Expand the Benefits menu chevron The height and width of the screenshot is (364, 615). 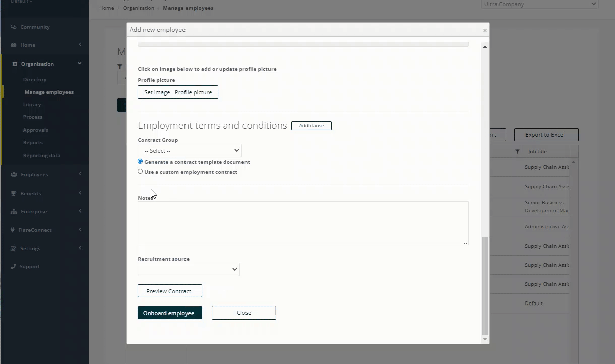(x=80, y=193)
